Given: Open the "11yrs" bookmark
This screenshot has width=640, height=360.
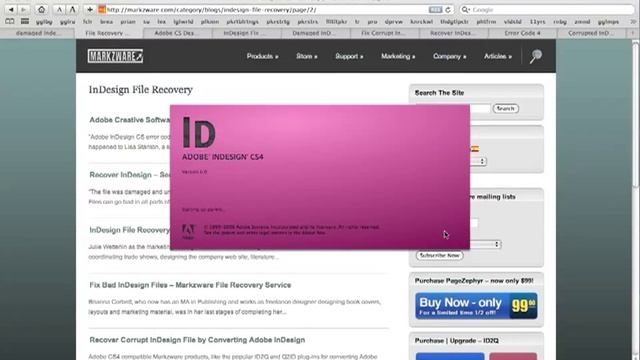Looking at the screenshot, I should 538,22.
